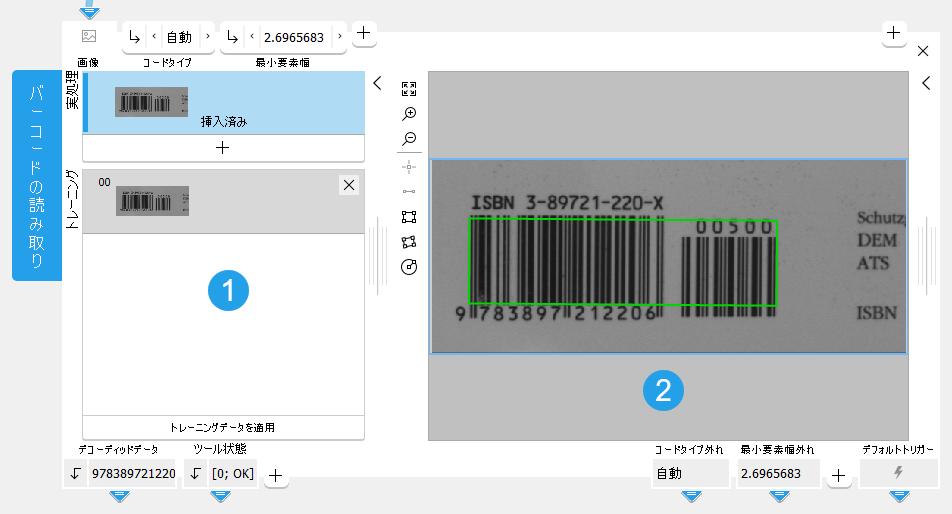Add a new image under the 実処理 list
952x514 pixels.
223,147
